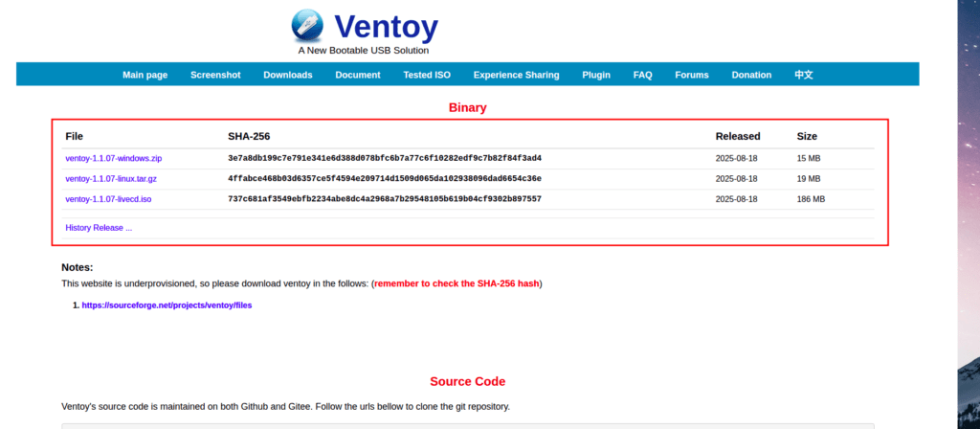Switch language to 中文
The width and height of the screenshot is (980, 429).
point(803,75)
